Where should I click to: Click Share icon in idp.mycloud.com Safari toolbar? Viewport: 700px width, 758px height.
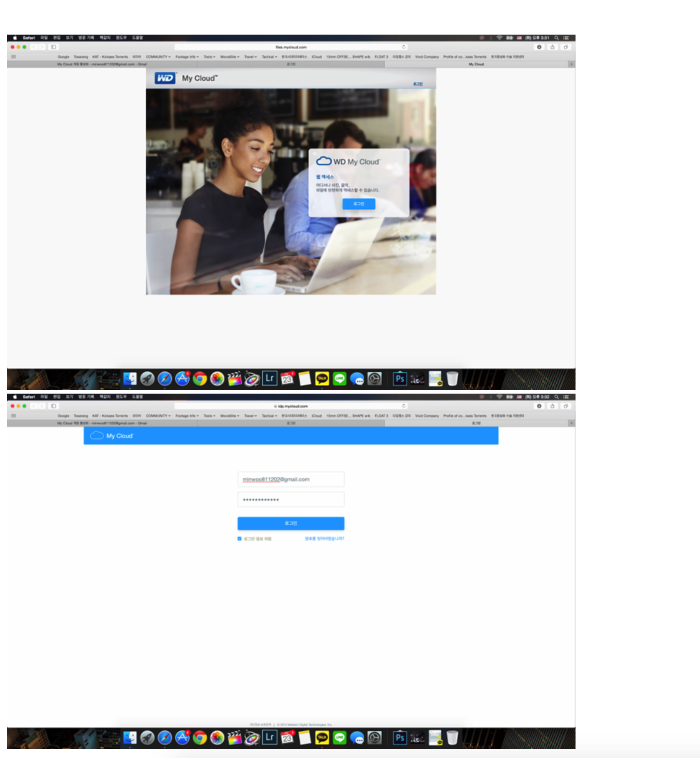tap(552, 406)
